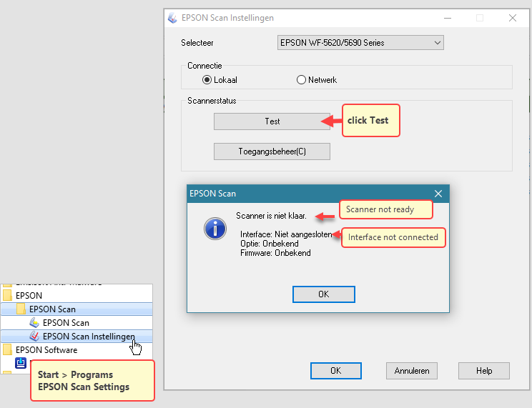
Task: Open Help in the settings window
Action: 484,371
